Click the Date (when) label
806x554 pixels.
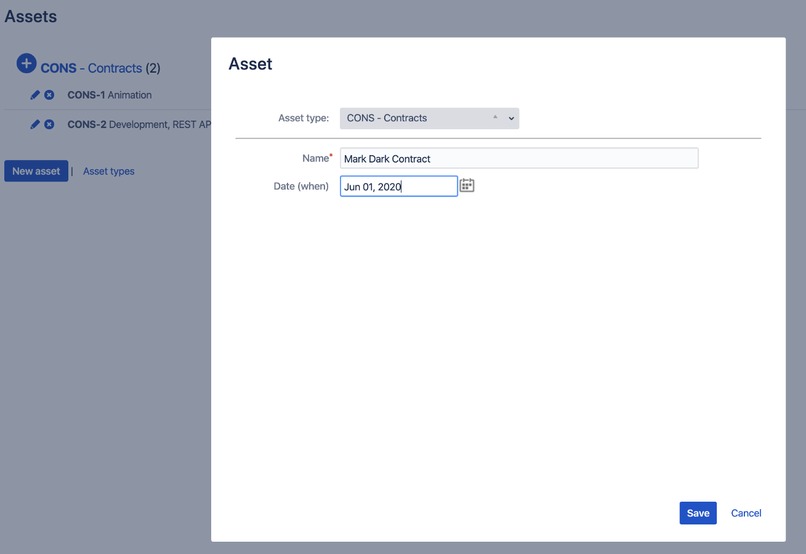[301, 186]
